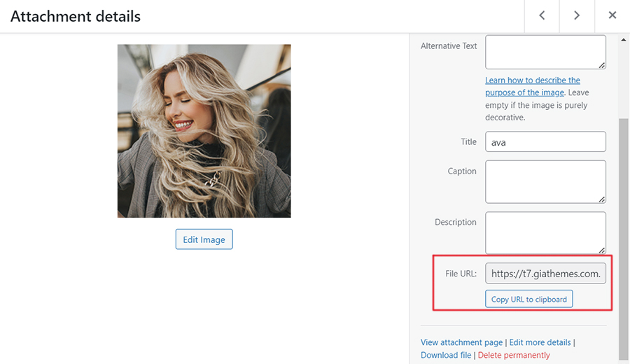
Task: Go to the next attachment
Action: pyautogui.click(x=577, y=16)
